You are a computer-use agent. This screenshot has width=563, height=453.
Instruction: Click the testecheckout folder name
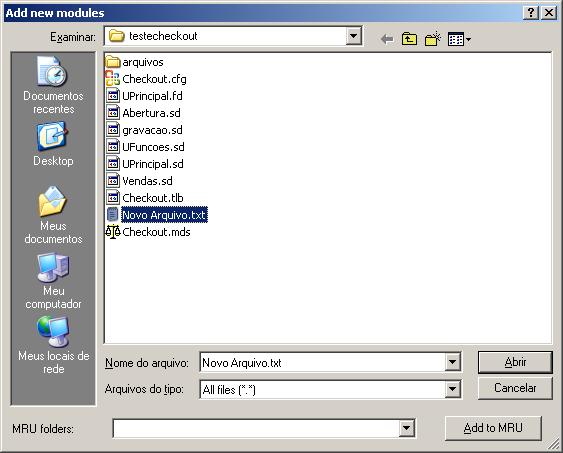[163, 36]
